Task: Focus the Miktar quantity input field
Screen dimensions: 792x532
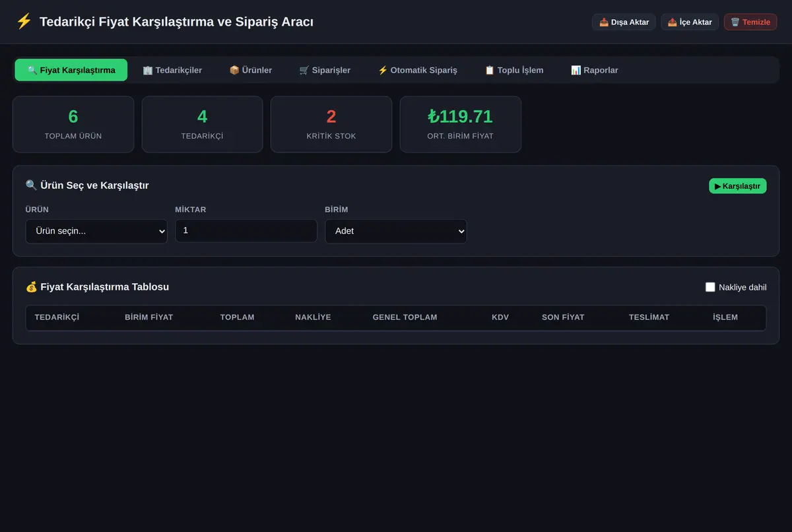Action: (x=246, y=231)
